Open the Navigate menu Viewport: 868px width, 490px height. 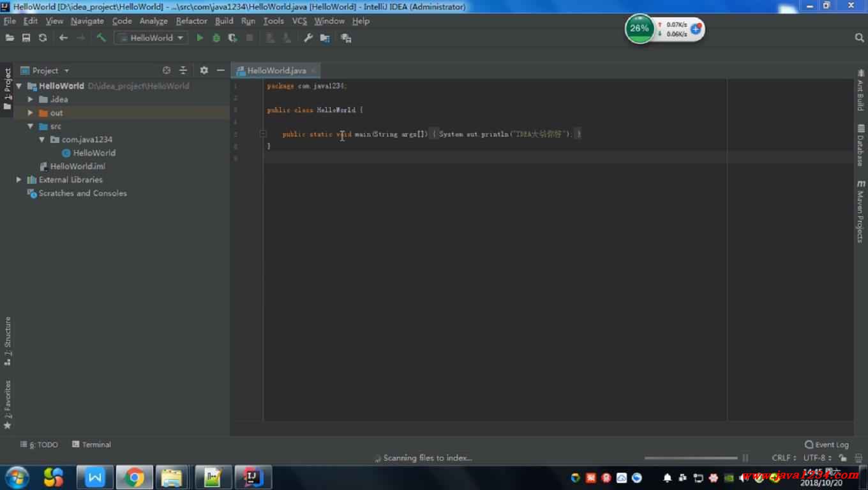point(87,21)
